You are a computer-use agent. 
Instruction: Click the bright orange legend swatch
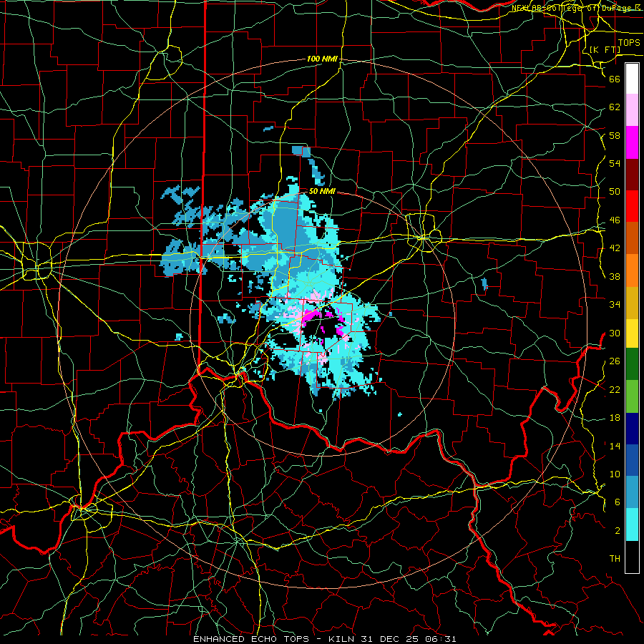pos(632,270)
